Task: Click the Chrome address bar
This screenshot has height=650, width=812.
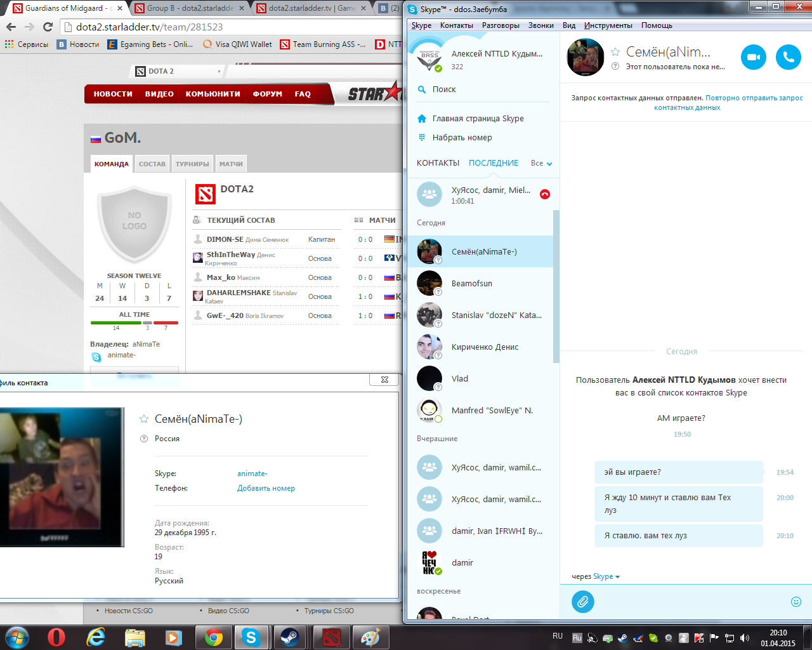Action: point(230,27)
